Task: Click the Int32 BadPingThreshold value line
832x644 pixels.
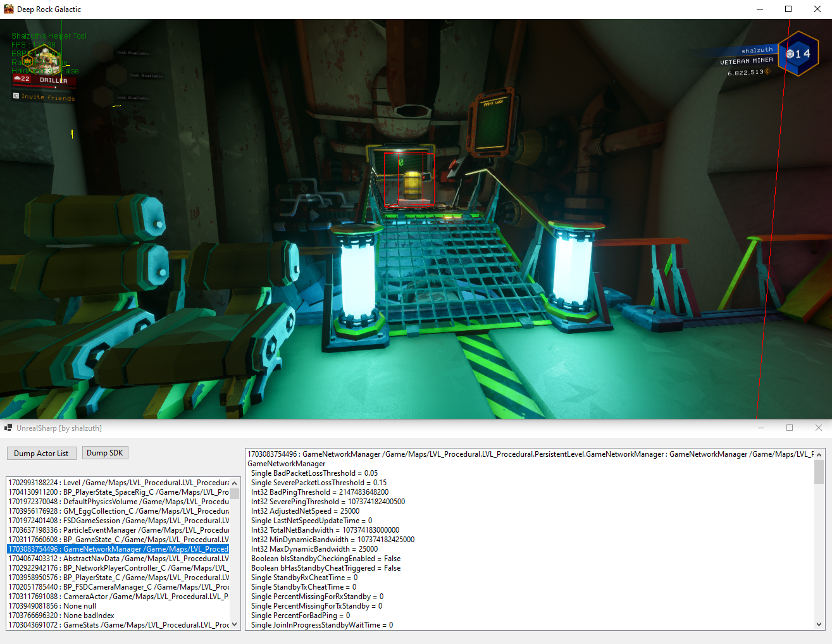Action: [x=320, y=492]
